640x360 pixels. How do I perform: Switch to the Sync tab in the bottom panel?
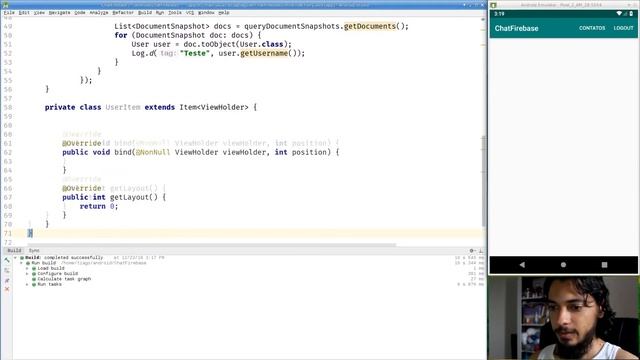click(x=34, y=251)
